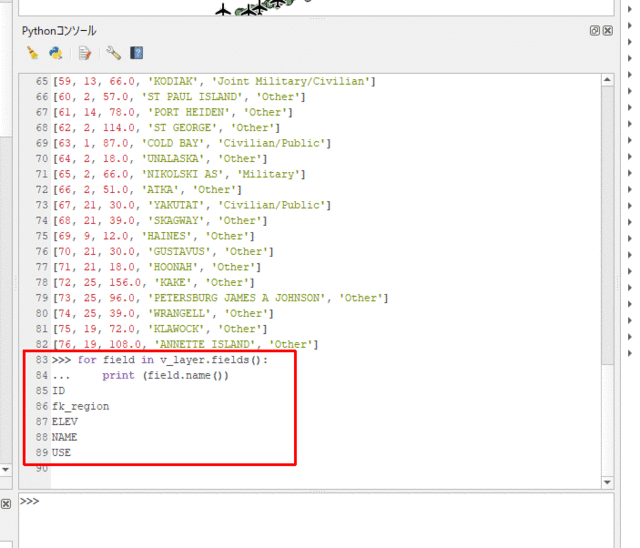The height and width of the screenshot is (548, 640).
Task: Click the 'NAME' output line
Action: (x=64, y=438)
